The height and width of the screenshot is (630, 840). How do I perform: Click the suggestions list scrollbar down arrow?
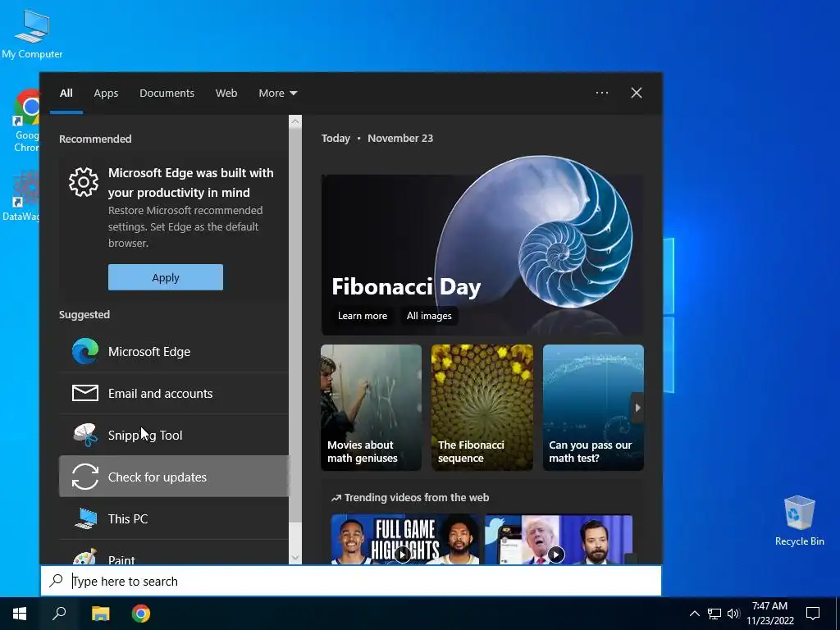(x=295, y=558)
